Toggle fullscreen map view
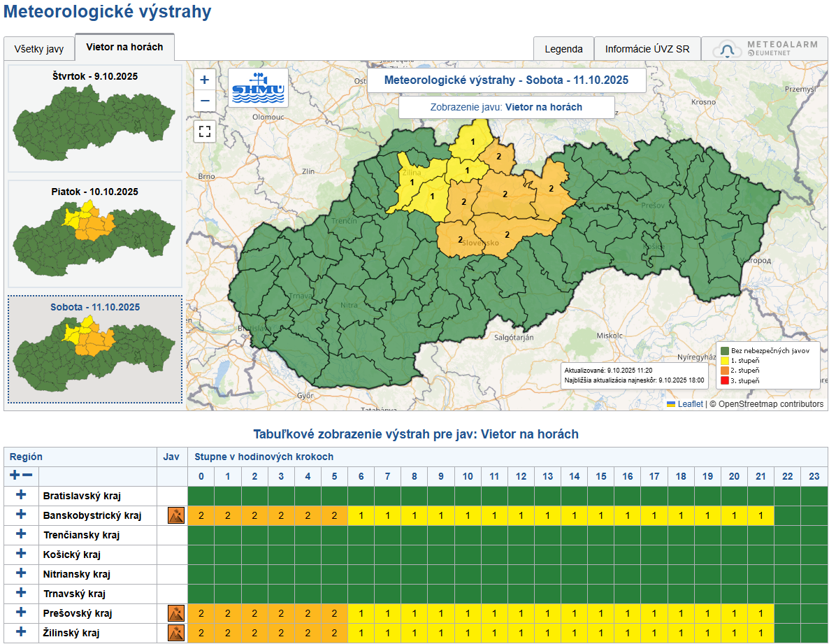Image resolution: width=836 pixels, height=644 pixels. tap(205, 131)
